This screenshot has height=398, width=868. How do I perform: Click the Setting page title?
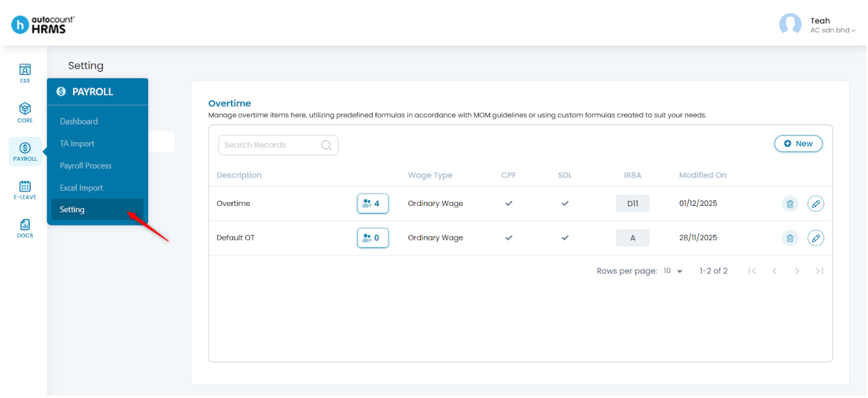(x=86, y=65)
